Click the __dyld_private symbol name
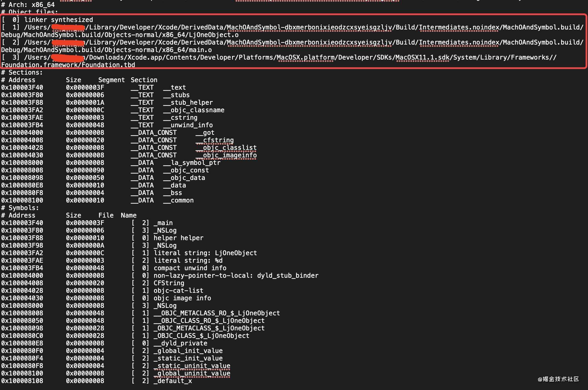This screenshot has height=390, width=588. coord(181,343)
